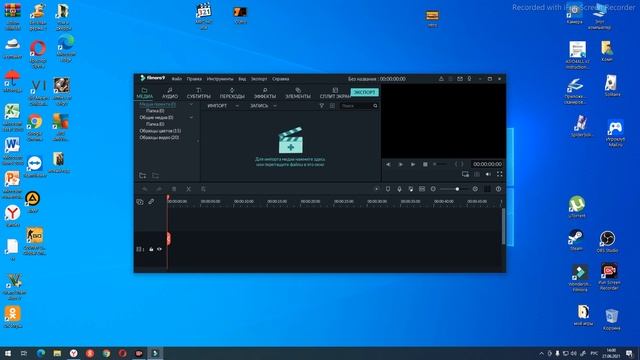Click the zoom-out icon left of zoom slider
This screenshot has width=640, height=360.
[x=433, y=189]
